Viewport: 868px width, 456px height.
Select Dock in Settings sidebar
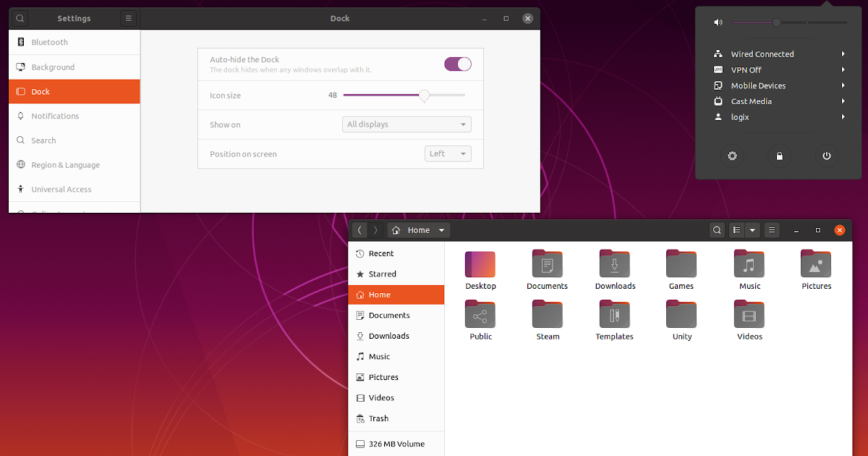(x=75, y=92)
